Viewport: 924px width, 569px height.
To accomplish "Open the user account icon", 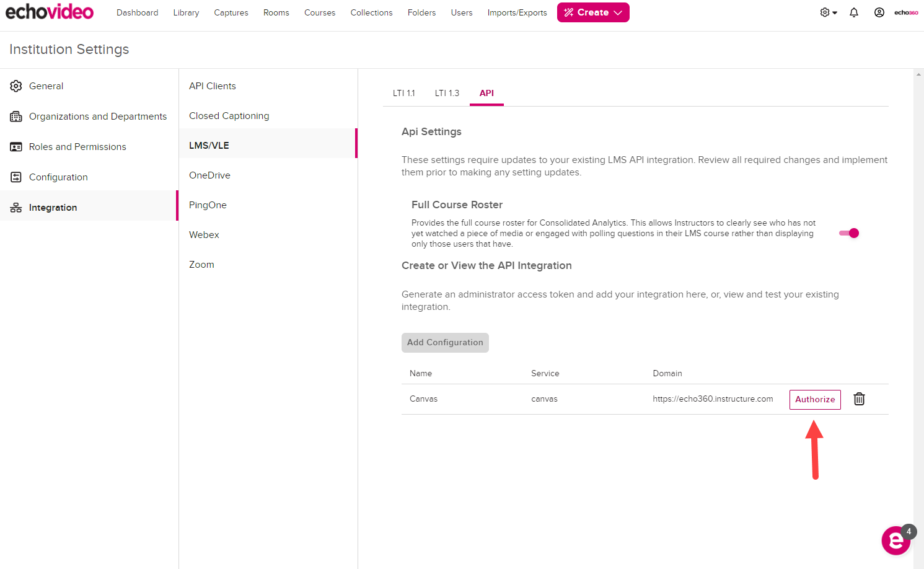I will tap(879, 12).
